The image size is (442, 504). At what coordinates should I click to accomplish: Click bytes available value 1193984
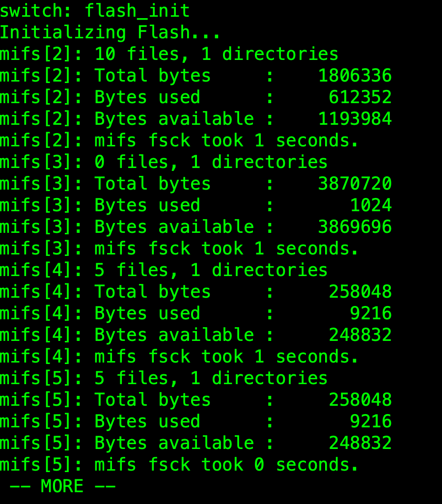coord(355,119)
